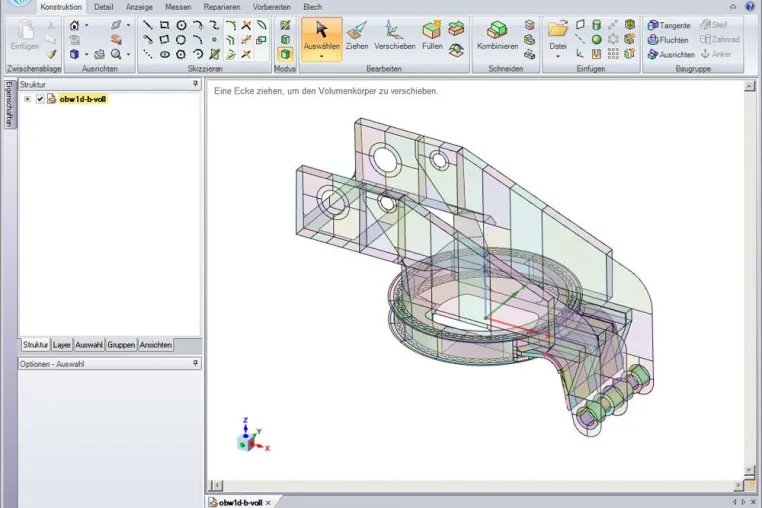Open the vertical Eigenschaften side tab
Image resolution: width=762 pixels, height=508 pixels.
(9, 104)
